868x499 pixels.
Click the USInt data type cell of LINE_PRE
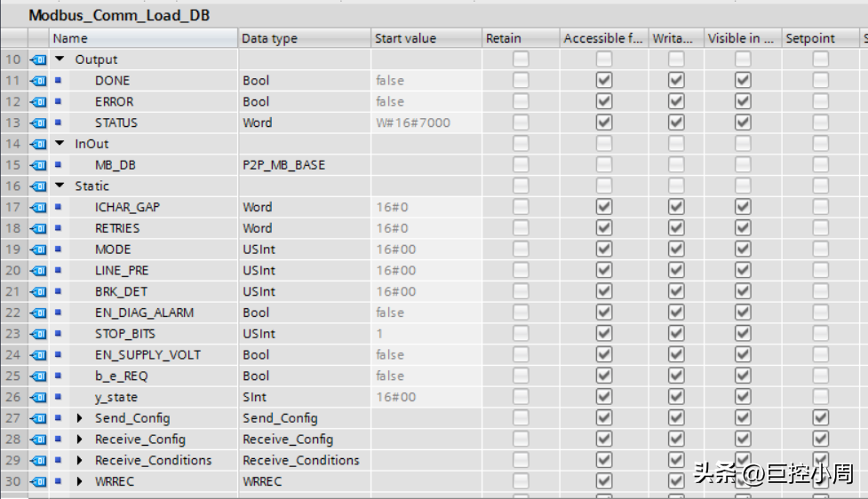[259, 271]
